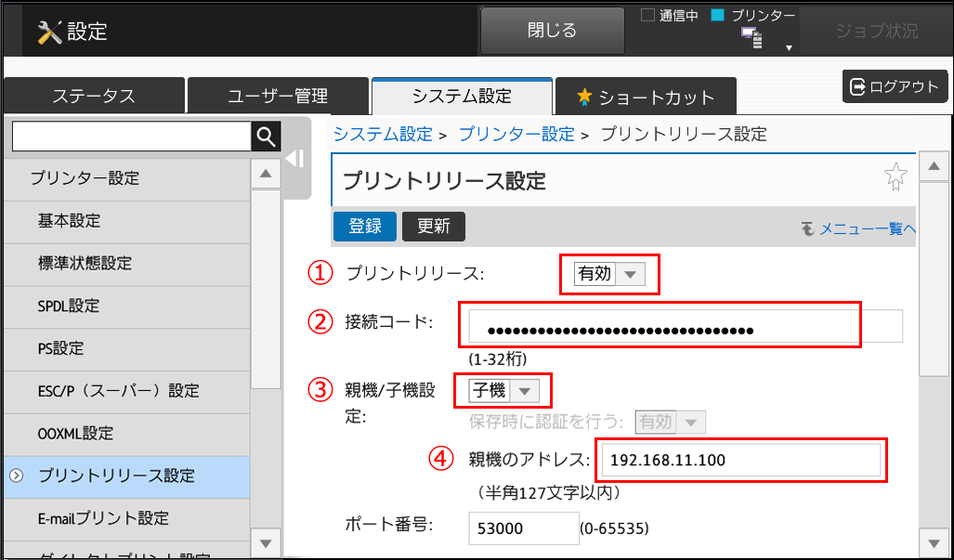Screen dimensions: 954x560
Task: Click sidebar scrollbar down arrow
Action: pyautogui.click(x=266, y=543)
